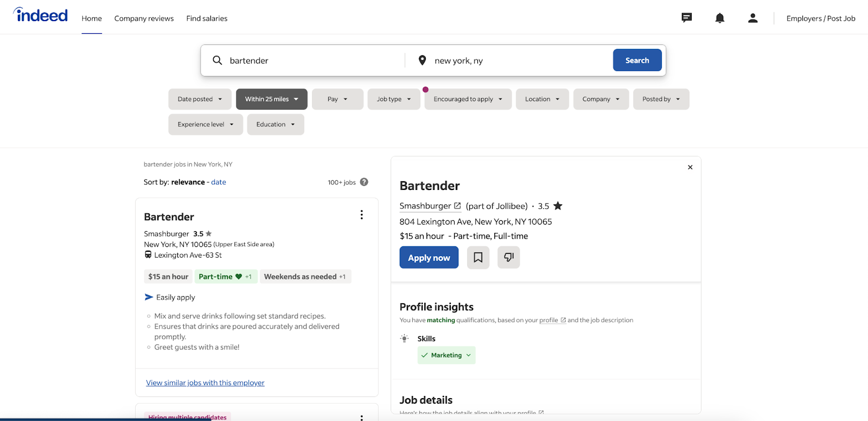This screenshot has height=421, width=868.
Task: Sort results by date
Action: pos(219,182)
